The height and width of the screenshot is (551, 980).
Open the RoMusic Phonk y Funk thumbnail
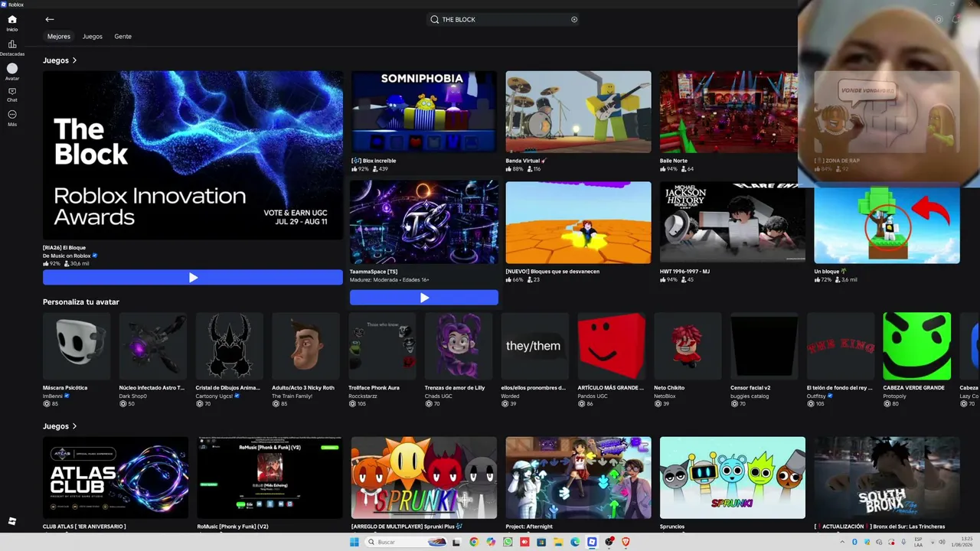click(x=269, y=478)
